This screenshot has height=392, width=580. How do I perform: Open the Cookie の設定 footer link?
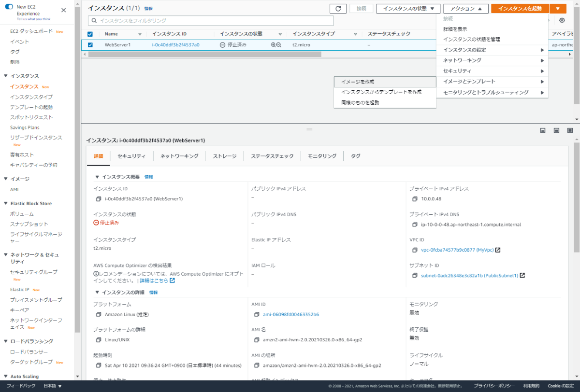[x=561, y=386]
